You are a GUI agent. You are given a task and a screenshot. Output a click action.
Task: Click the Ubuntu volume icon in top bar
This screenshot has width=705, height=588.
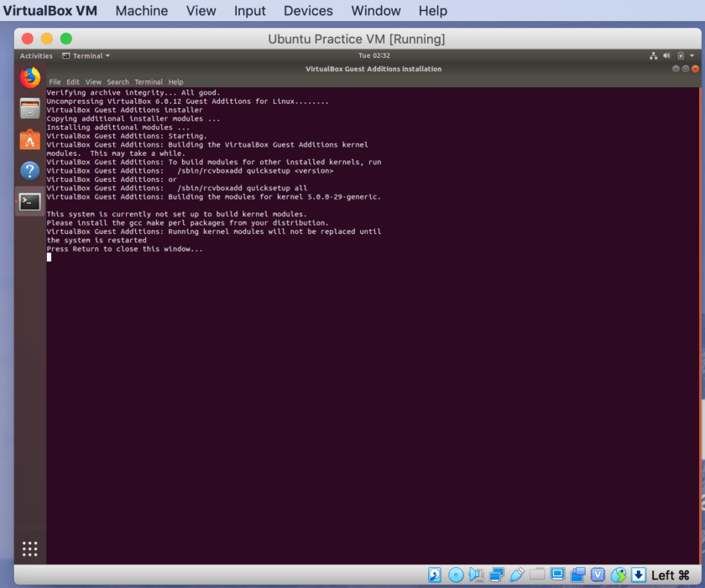(666, 55)
